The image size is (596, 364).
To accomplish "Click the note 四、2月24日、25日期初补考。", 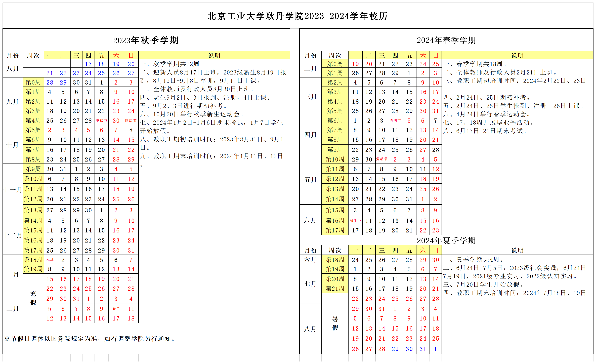I will click(487, 97).
